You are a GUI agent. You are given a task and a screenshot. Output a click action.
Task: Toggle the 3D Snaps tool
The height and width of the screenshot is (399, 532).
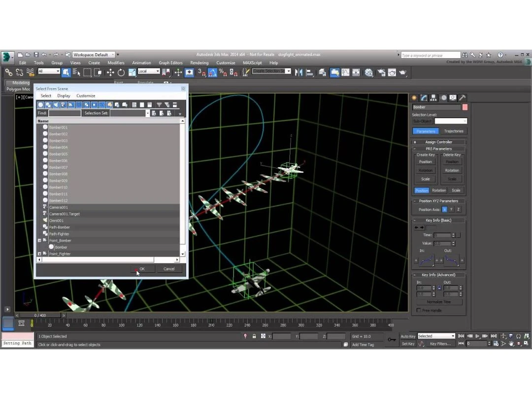coord(202,72)
